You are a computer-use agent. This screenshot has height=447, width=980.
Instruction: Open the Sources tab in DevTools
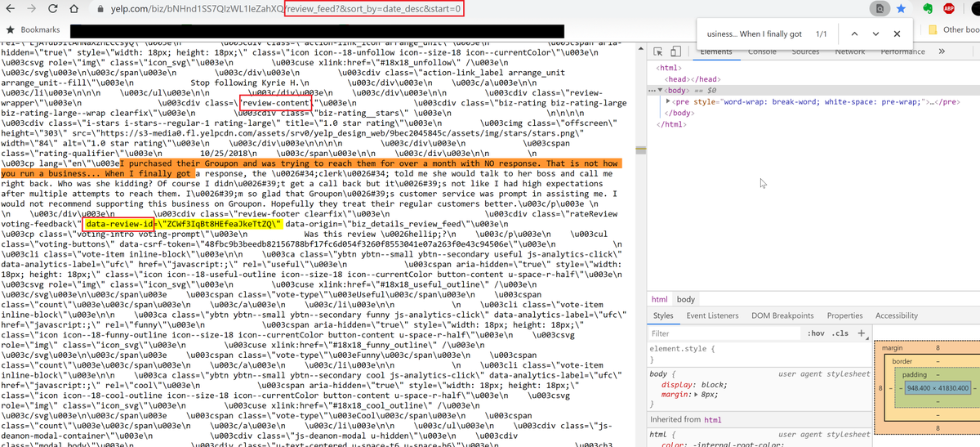(x=805, y=51)
